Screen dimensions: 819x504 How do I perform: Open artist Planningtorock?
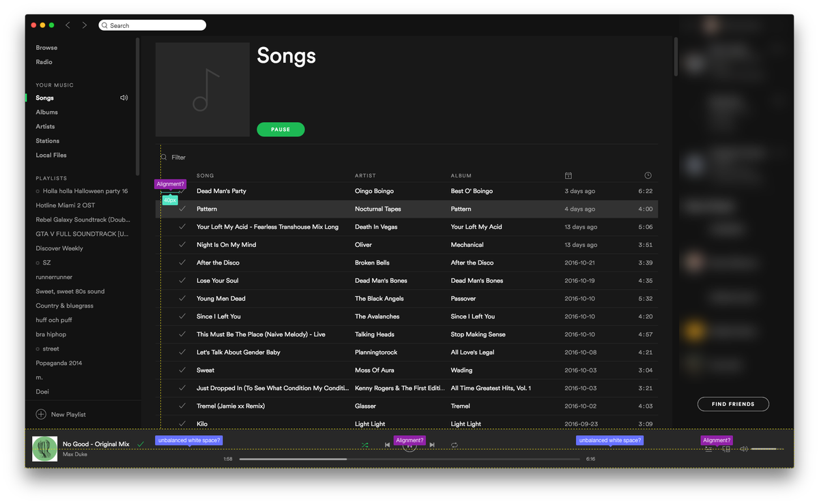[375, 352]
